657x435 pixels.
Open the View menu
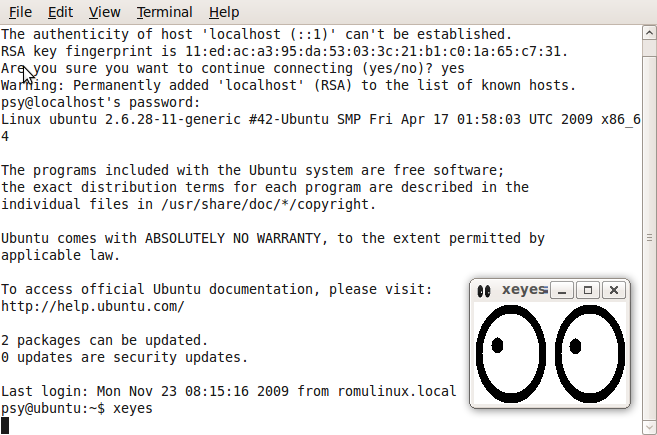[x=104, y=12]
